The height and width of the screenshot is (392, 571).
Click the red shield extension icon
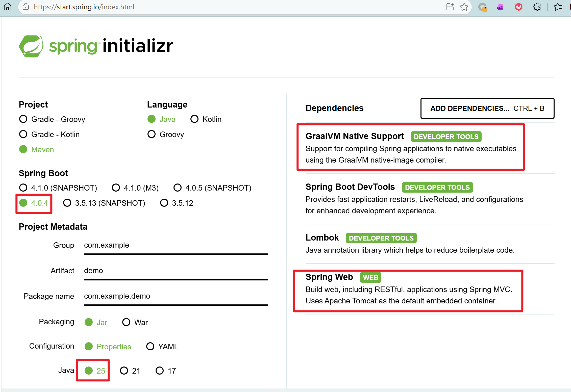(x=518, y=7)
